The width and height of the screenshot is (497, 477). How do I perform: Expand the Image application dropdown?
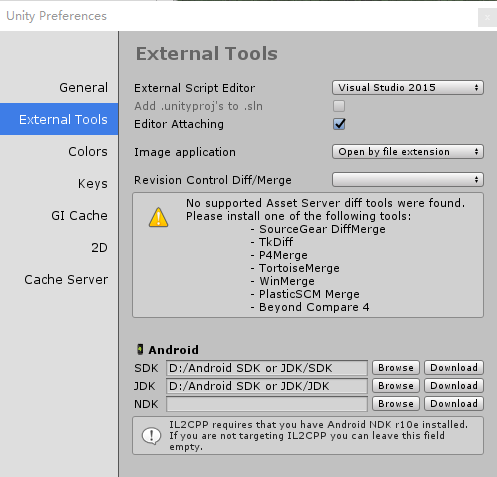408,152
